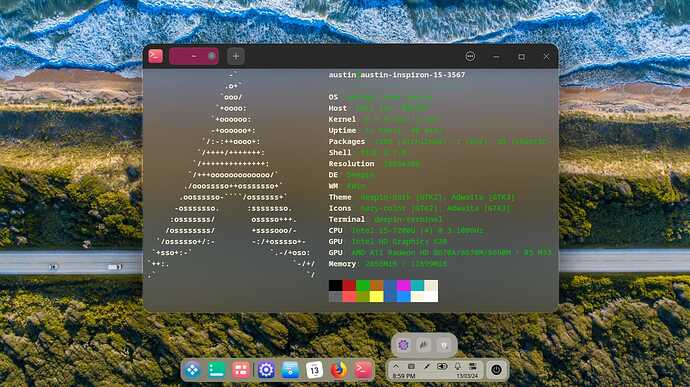This screenshot has width=690, height=387.
Task: Open the Firefox browser in the dock
Action: point(338,370)
